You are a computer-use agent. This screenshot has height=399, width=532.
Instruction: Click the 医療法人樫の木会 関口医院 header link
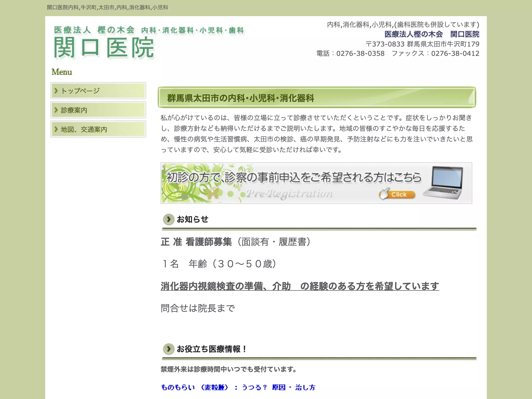click(x=432, y=34)
